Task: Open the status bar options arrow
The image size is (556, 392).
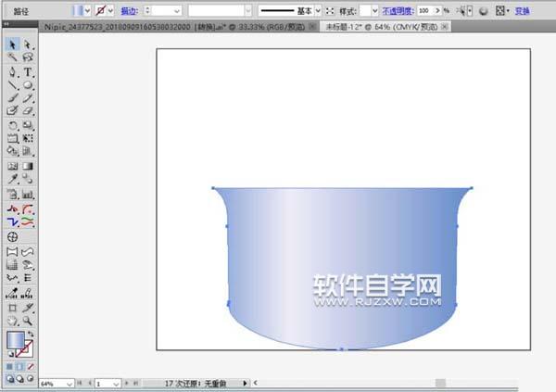Action: (x=245, y=383)
